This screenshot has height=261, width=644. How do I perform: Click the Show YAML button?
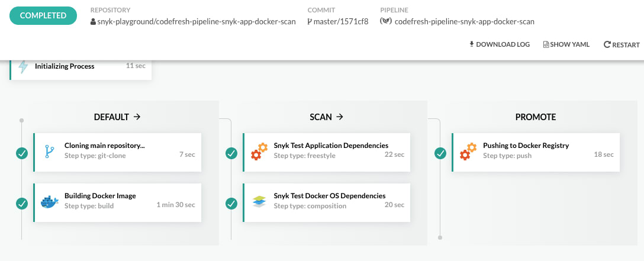coord(566,44)
